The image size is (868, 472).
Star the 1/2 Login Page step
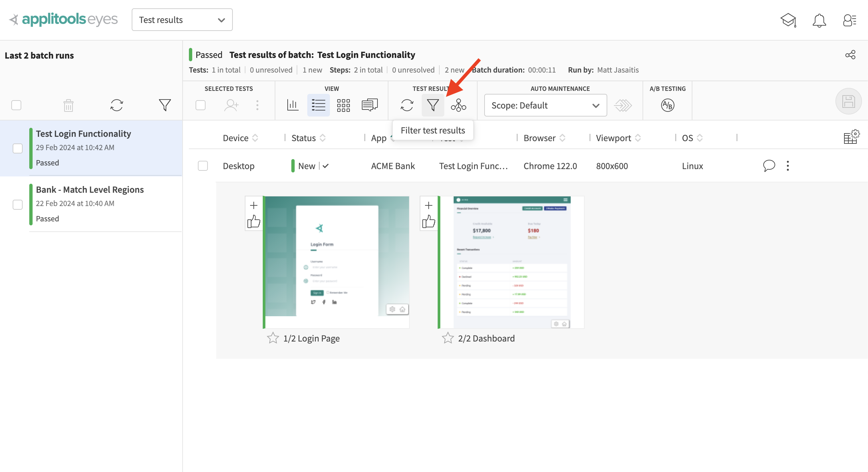(273, 338)
